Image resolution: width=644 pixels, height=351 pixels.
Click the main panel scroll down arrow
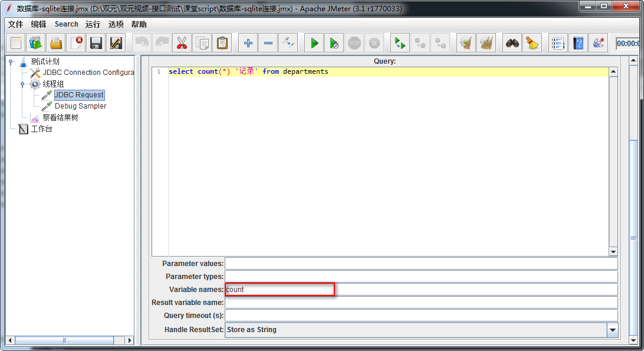pos(633,340)
